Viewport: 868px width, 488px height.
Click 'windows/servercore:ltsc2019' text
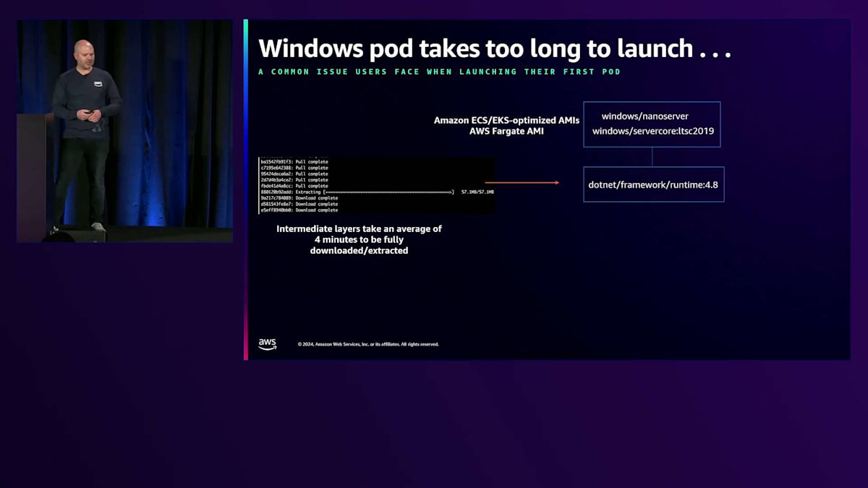pyautogui.click(x=653, y=132)
